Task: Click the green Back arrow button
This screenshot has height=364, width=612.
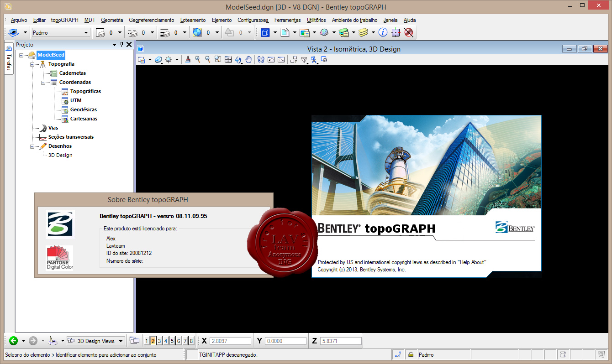Action: click(13, 340)
